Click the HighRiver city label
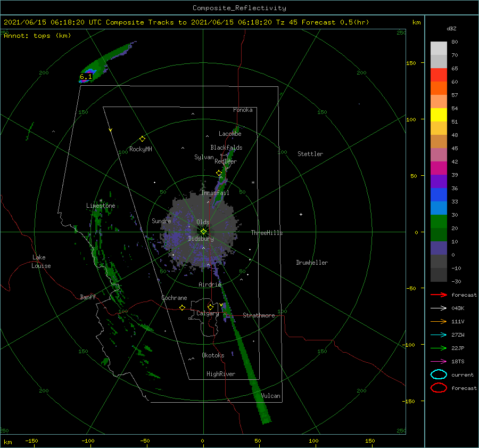Viewport: 479px width, 448px height. pos(221,374)
